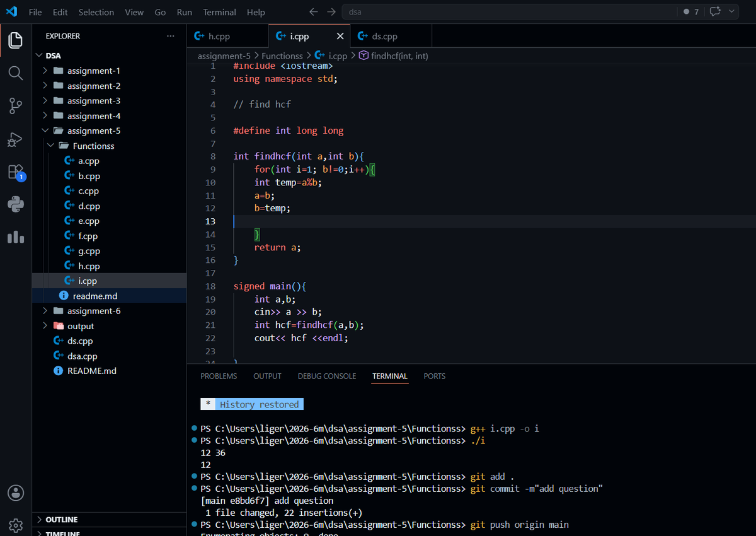Select the TERMINAL panel tab
Viewport: 756px width, 536px height.
pyautogui.click(x=390, y=376)
